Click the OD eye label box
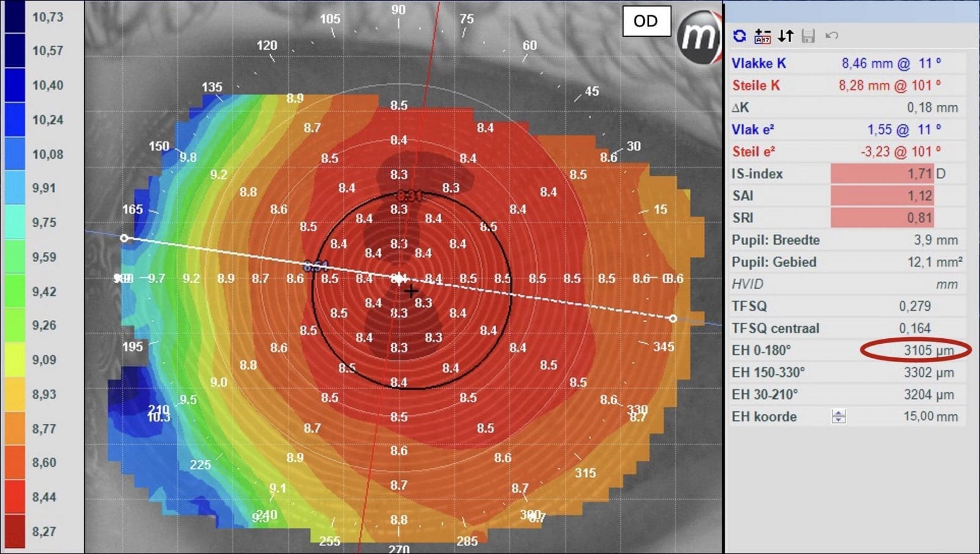Image resolution: width=980 pixels, height=554 pixels. click(646, 21)
